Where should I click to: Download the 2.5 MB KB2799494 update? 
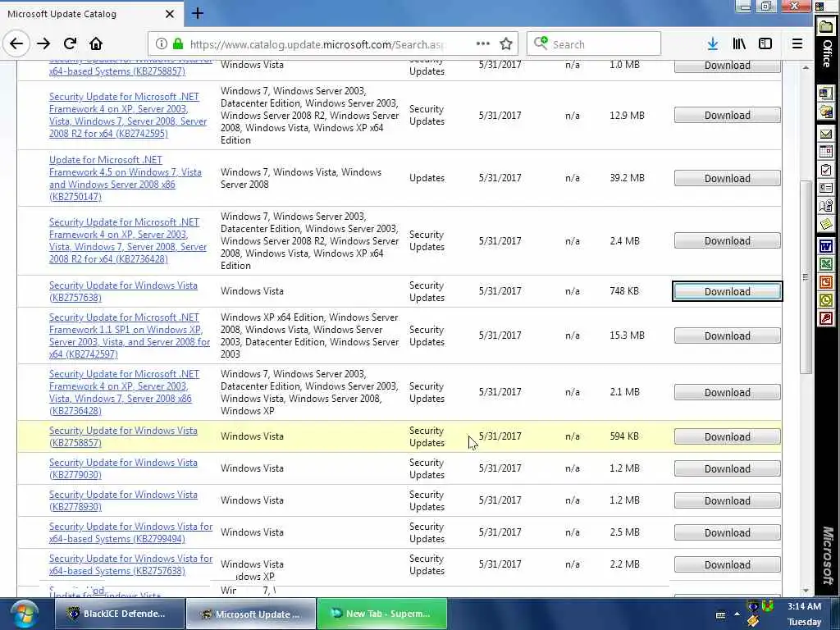click(x=727, y=532)
